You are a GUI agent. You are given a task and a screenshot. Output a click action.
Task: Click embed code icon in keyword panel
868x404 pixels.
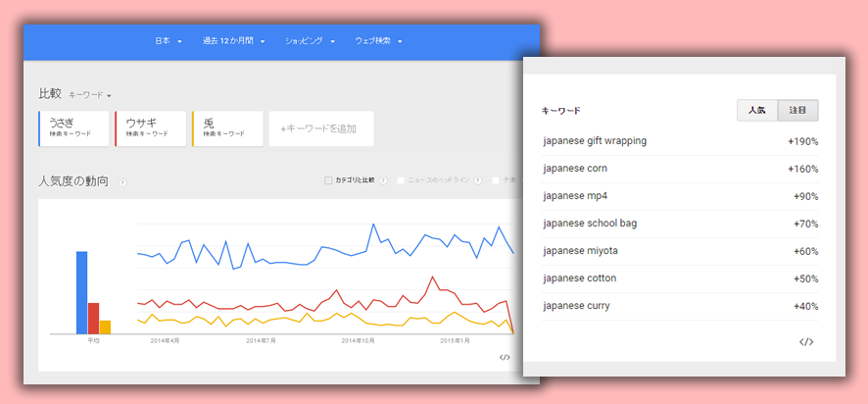(x=806, y=342)
